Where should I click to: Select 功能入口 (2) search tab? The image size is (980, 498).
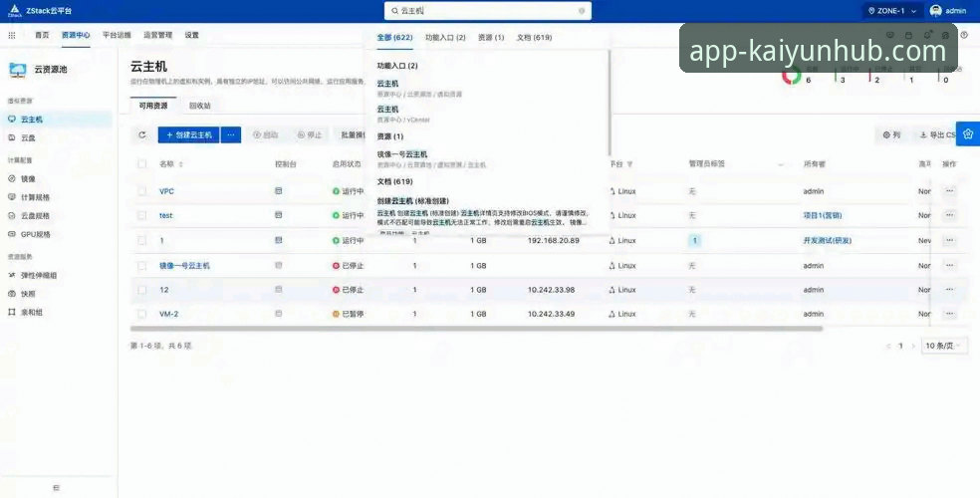(x=445, y=38)
